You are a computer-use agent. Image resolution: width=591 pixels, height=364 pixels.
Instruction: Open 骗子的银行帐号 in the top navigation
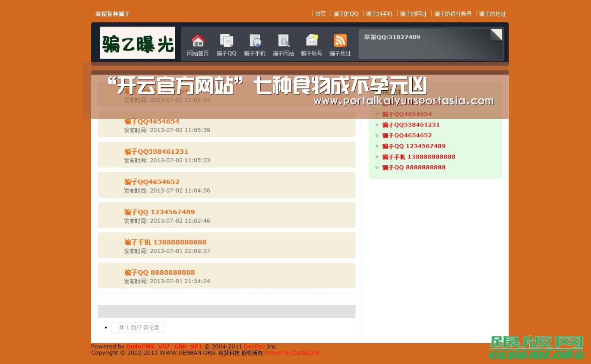[453, 14]
